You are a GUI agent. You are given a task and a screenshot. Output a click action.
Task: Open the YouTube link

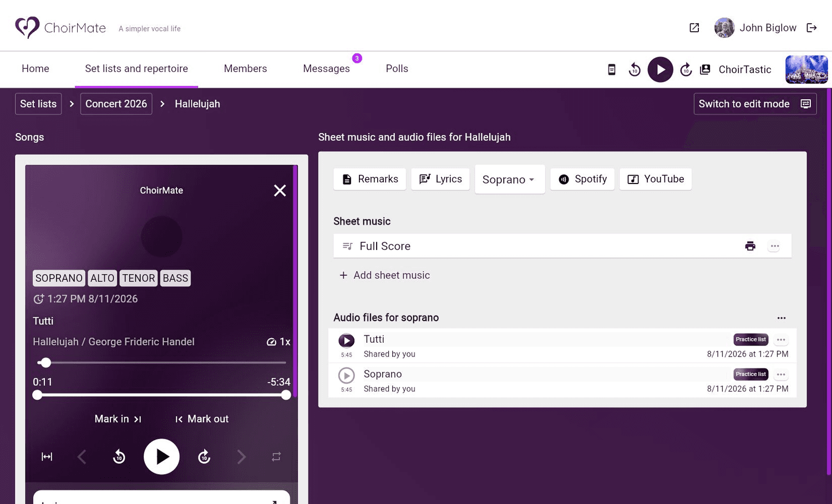pyautogui.click(x=656, y=179)
